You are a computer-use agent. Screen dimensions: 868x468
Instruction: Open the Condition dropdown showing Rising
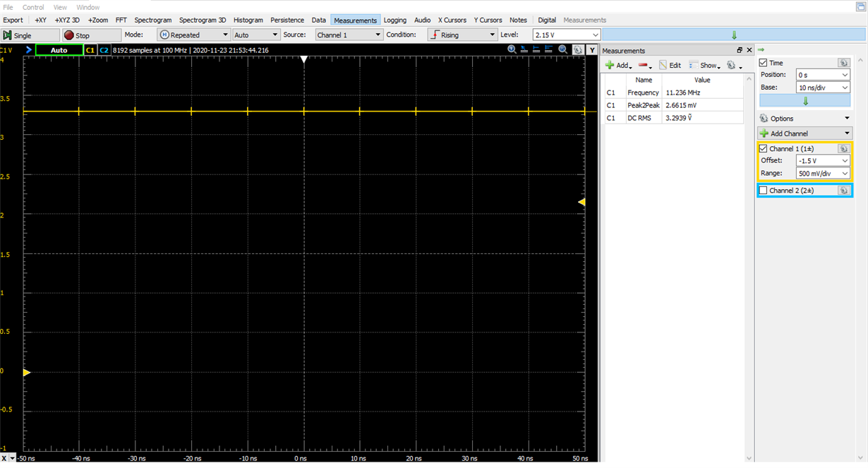click(x=462, y=35)
